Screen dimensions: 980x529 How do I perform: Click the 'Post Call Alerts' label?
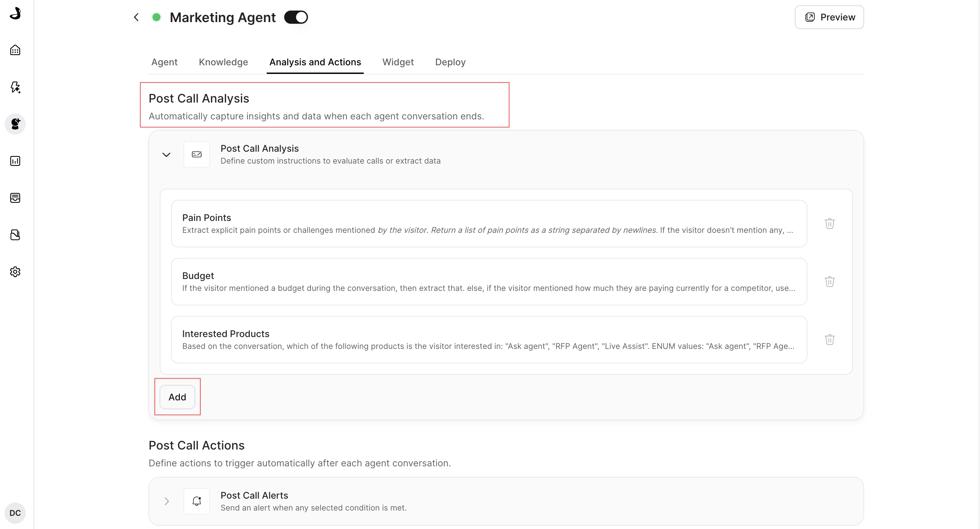[x=254, y=496]
